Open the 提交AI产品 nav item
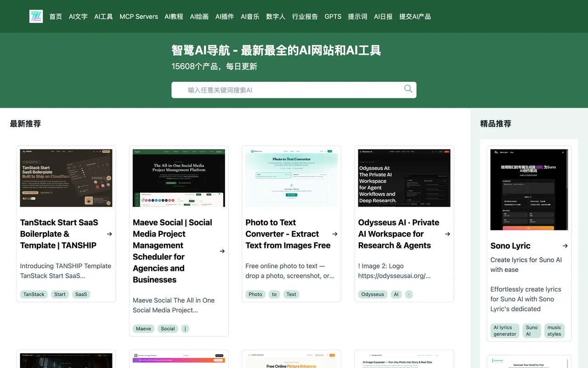Image resolution: width=588 pixels, height=368 pixels. pos(415,17)
